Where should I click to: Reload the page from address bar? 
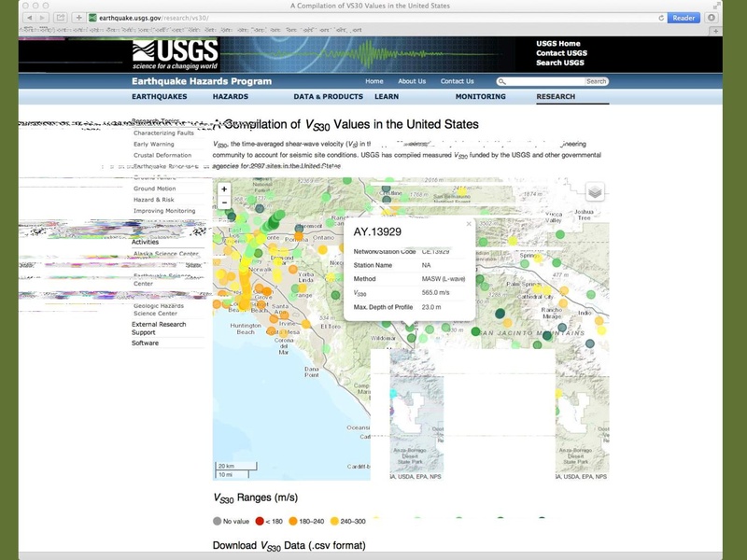click(661, 18)
